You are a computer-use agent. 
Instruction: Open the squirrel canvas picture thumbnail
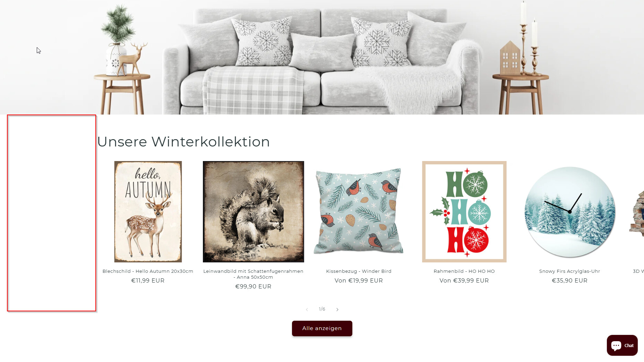(254, 212)
